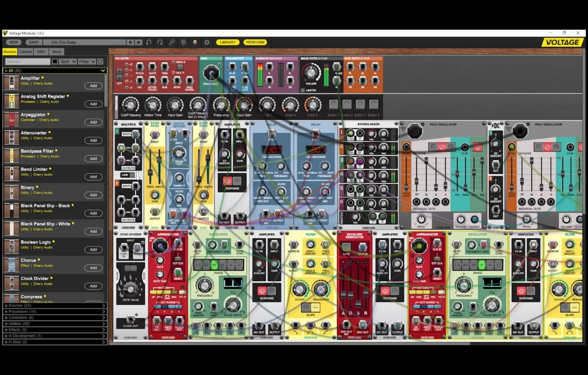
Task: Open settings with the gear icon
Action: [x=207, y=42]
